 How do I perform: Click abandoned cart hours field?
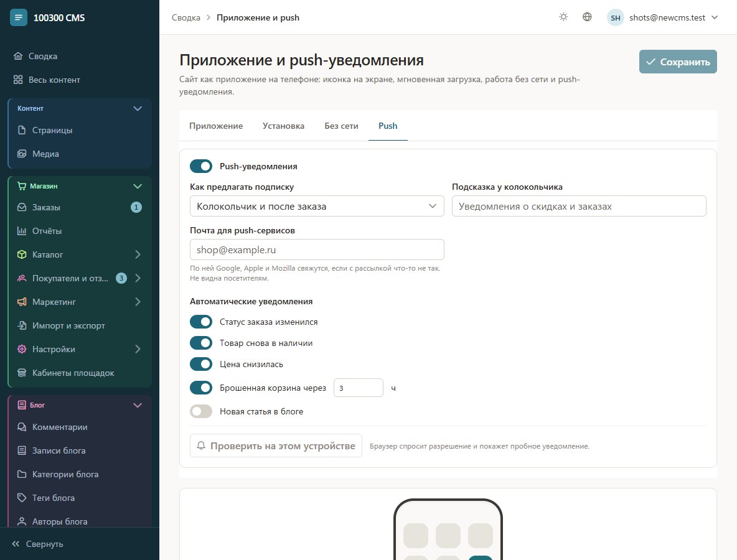click(358, 388)
